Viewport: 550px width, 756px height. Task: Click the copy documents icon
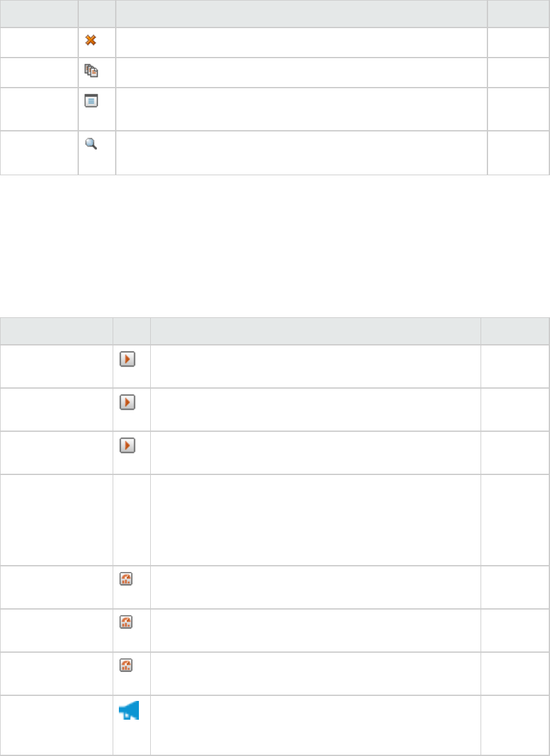(91, 71)
